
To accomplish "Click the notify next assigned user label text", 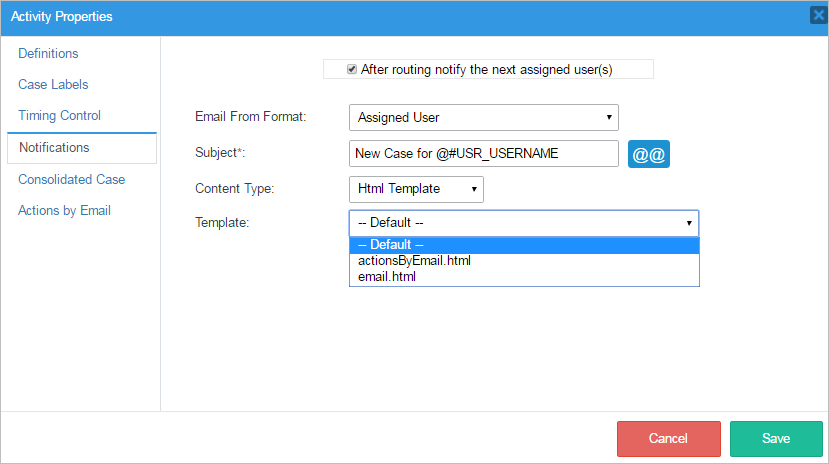I will [486, 69].
